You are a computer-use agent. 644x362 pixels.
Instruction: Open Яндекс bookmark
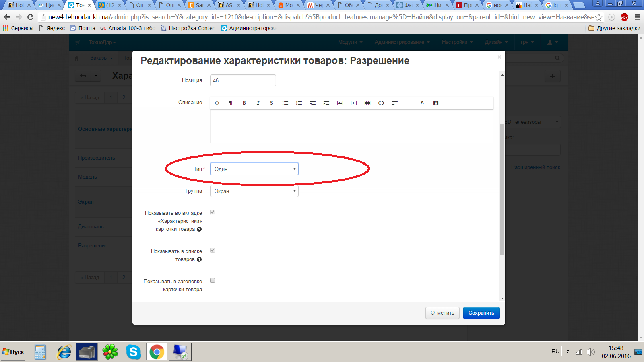(52, 28)
